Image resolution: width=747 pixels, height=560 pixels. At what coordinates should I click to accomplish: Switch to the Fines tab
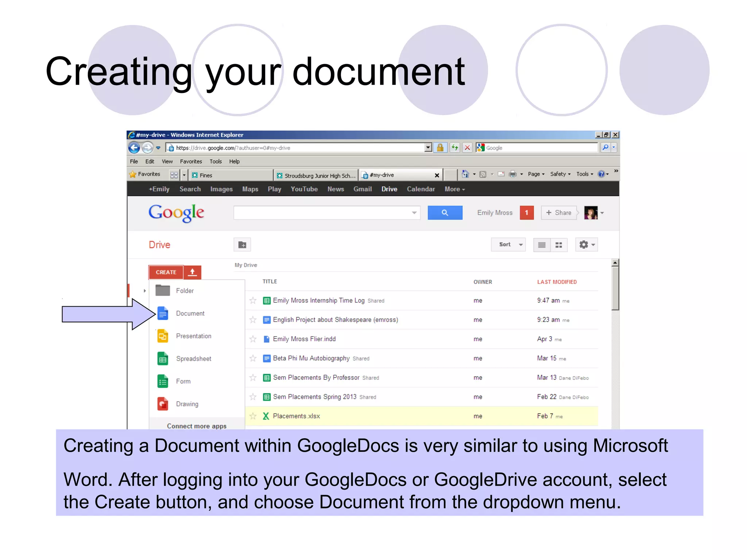click(x=231, y=175)
